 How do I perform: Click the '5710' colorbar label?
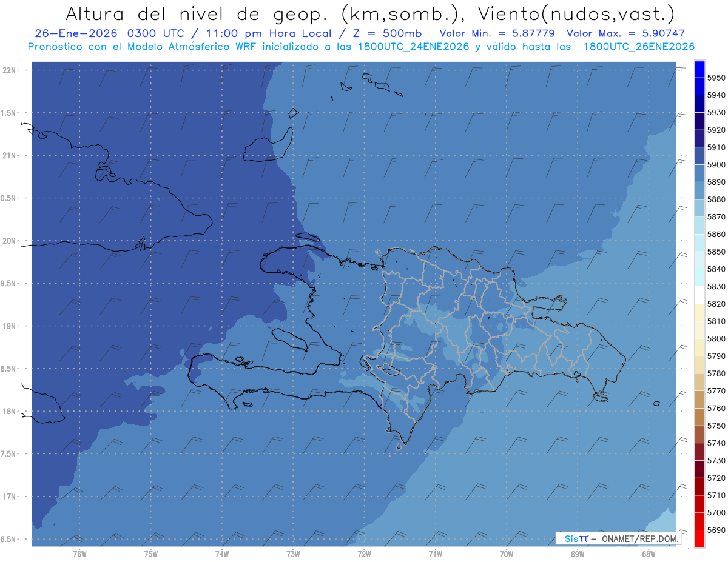click(716, 495)
